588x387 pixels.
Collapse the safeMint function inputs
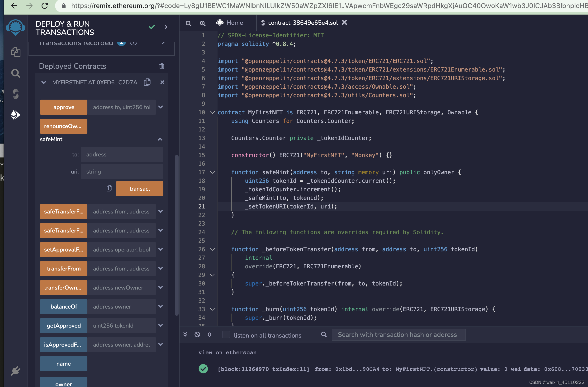coord(160,139)
